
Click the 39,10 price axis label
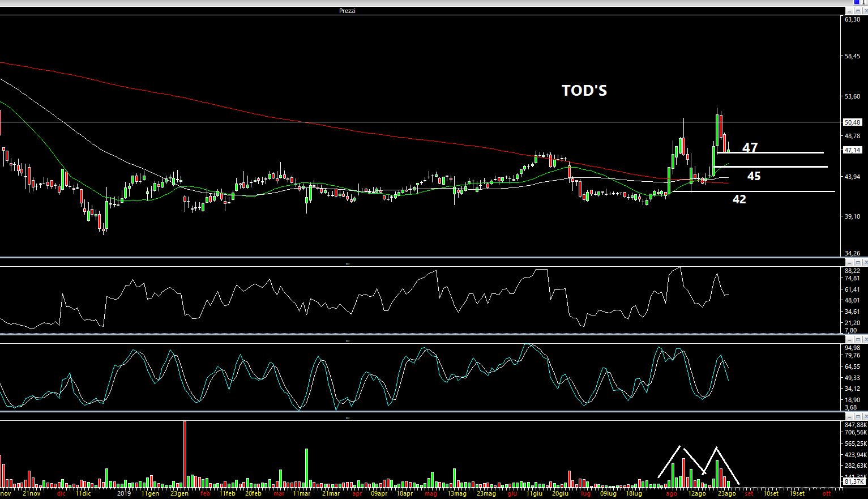pos(852,217)
